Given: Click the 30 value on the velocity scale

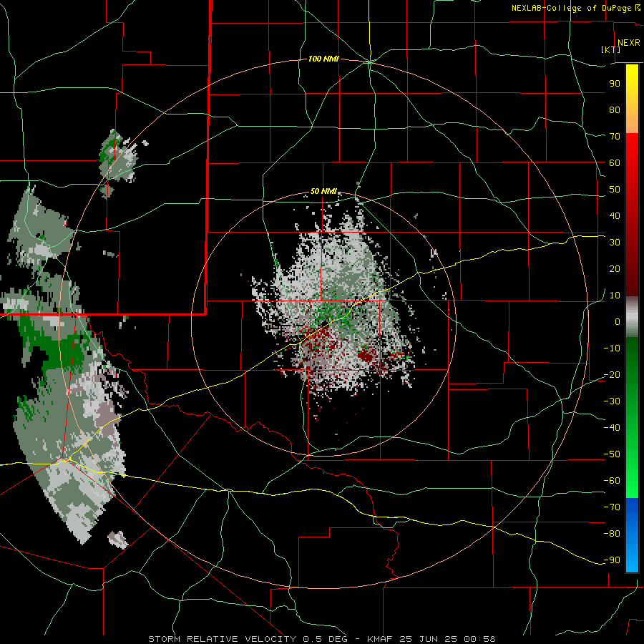Looking at the screenshot, I should [x=615, y=243].
